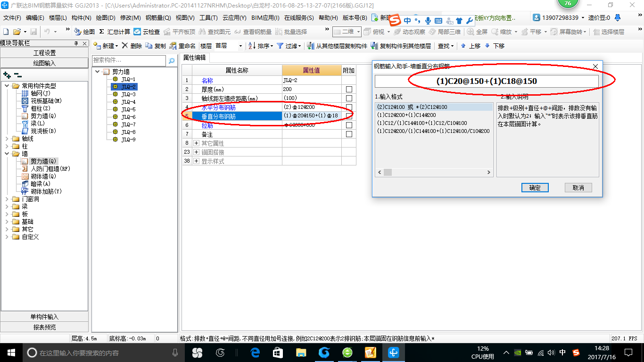644x362 pixels.
Task: Open the 构件(N) menu
Action: pos(82,17)
